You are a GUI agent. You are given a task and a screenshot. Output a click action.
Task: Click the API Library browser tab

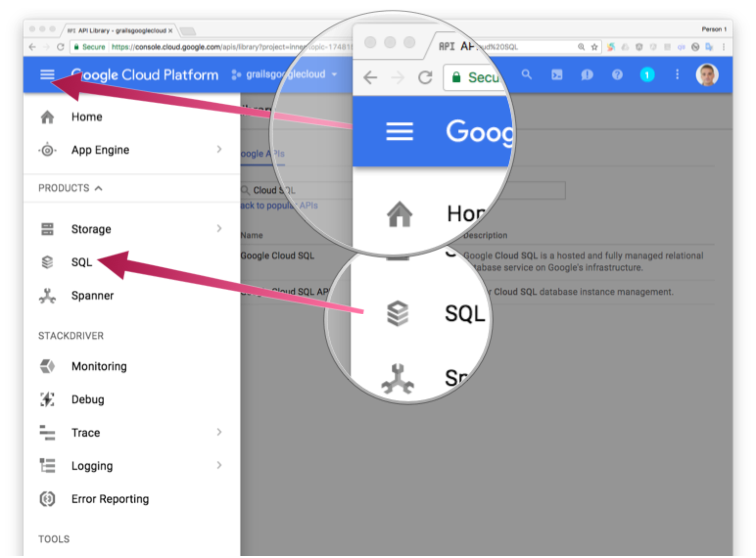pyautogui.click(x=118, y=30)
